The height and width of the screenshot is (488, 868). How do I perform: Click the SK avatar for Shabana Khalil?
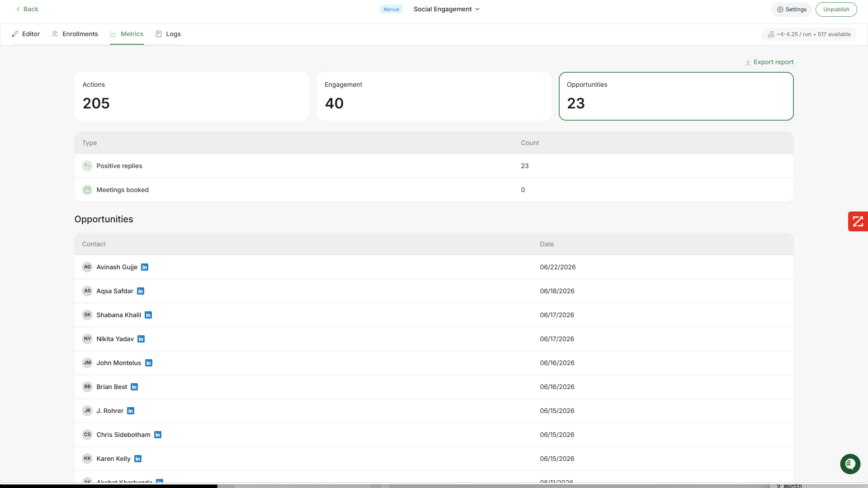click(87, 315)
